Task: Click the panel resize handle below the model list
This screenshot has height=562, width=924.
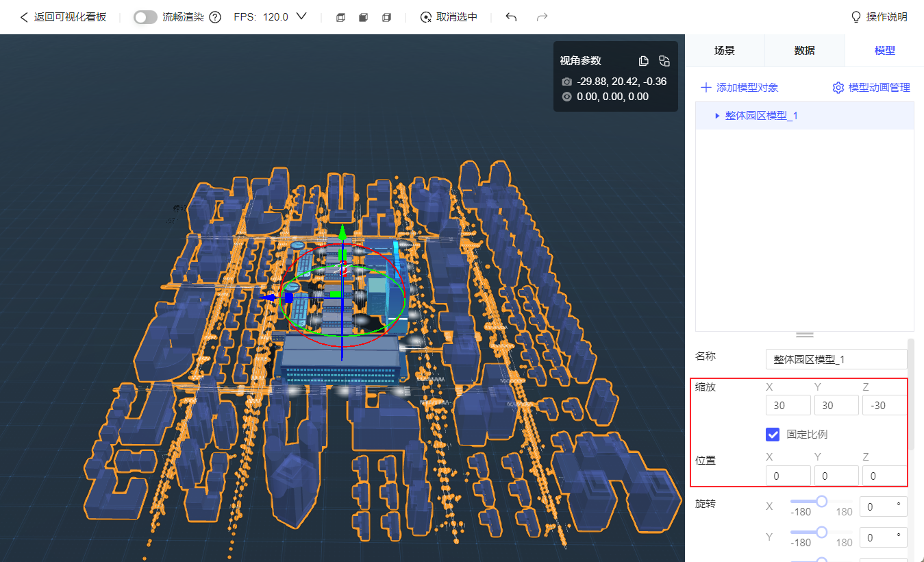Action: [x=804, y=334]
